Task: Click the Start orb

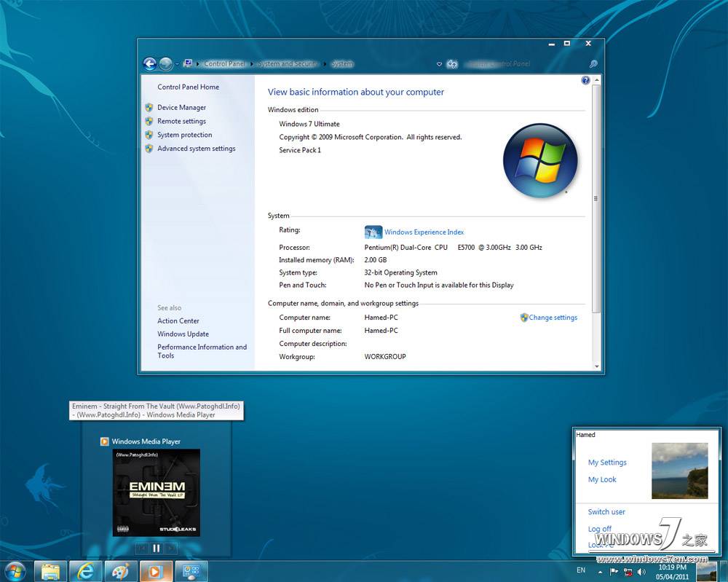Action: (x=13, y=570)
